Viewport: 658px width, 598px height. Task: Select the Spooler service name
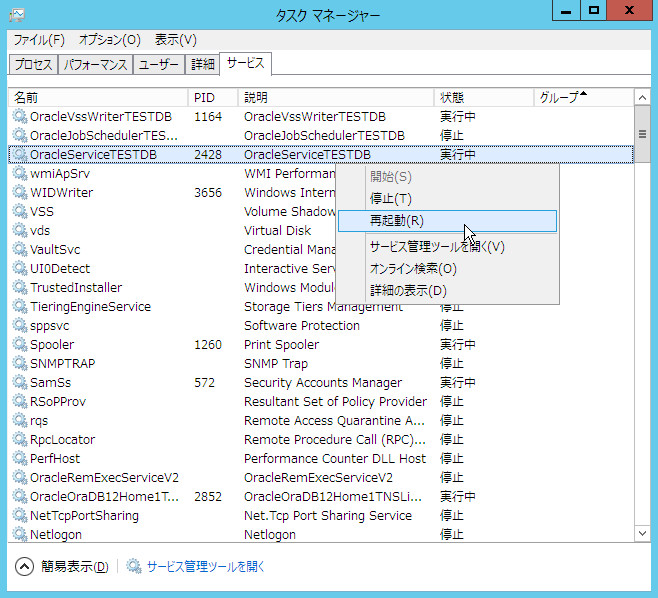coord(52,345)
